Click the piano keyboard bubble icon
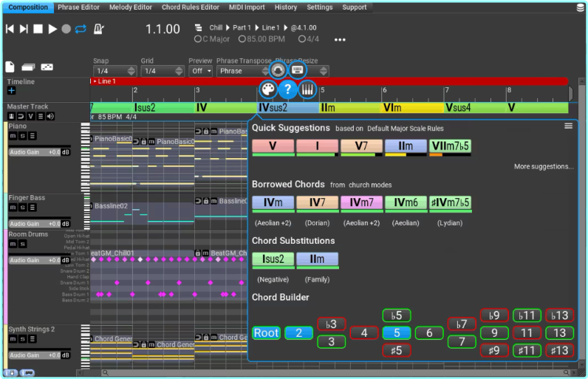This screenshot has height=379, width=588. (307, 89)
